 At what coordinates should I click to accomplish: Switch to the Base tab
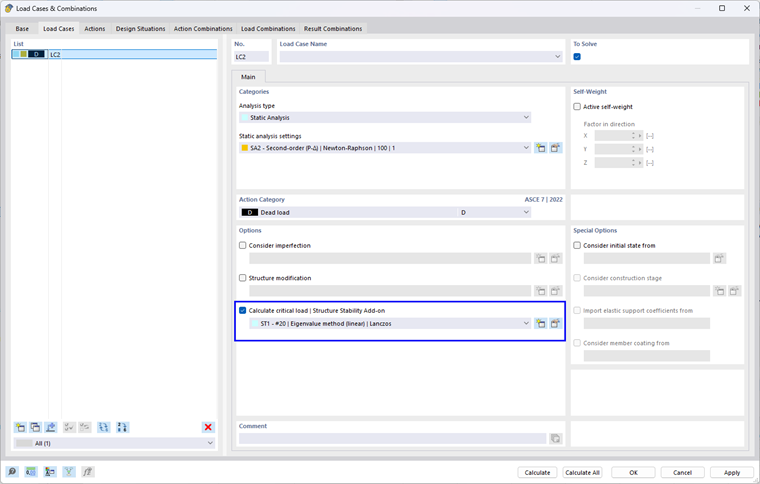click(22, 29)
